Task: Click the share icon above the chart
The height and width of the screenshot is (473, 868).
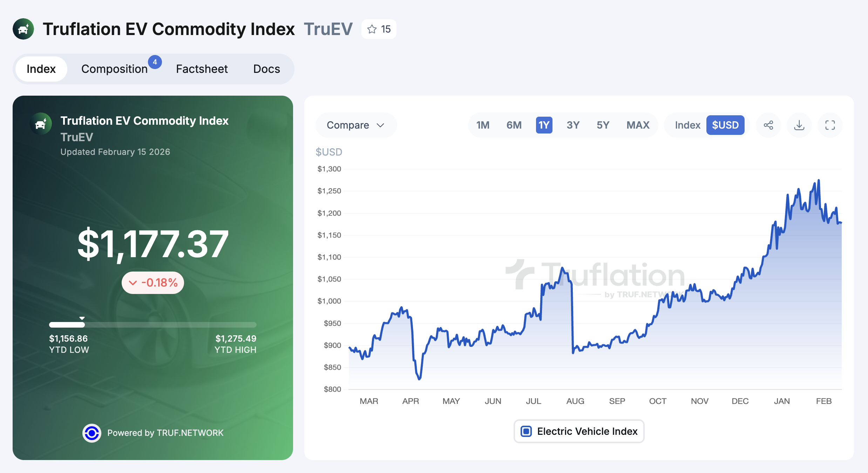Action: pyautogui.click(x=768, y=125)
